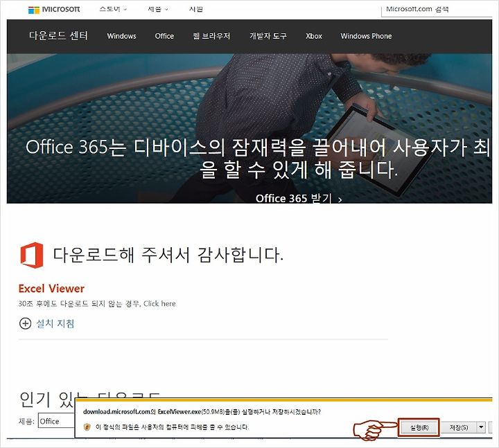Click the 설치 지침 link text
Screen dimensions: 499x448
point(55,323)
